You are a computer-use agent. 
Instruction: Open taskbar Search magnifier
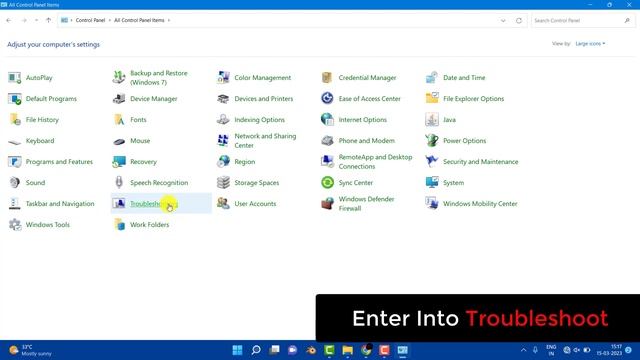pyautogui.click(x=256, y=350)
